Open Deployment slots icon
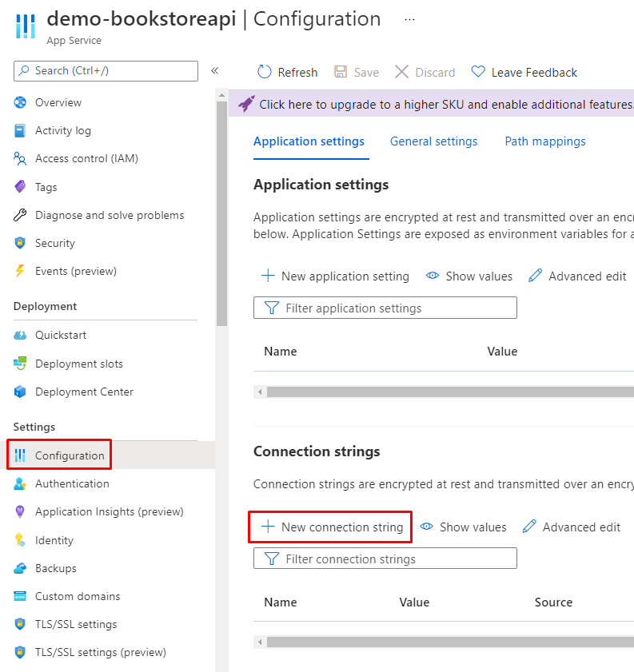Screen dimensions: 634x672 click(x=20, y=364)
